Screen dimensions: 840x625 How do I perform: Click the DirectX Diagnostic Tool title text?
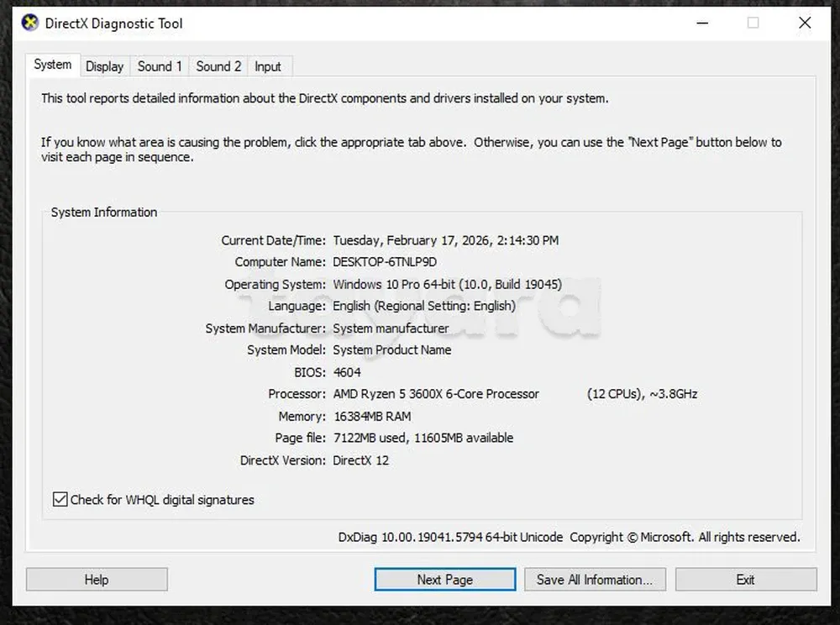coord(114,24)
